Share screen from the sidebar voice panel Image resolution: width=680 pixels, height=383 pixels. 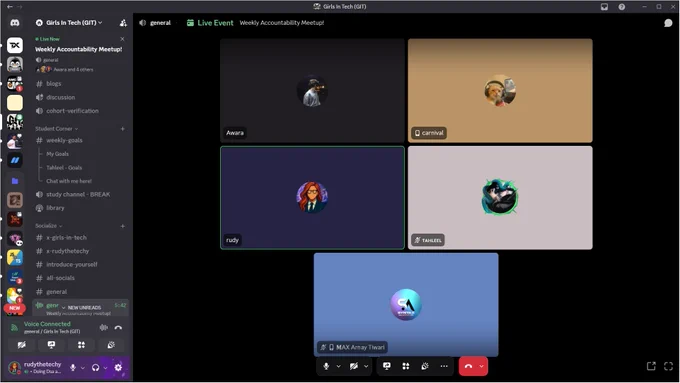click(x=51, y=345)
